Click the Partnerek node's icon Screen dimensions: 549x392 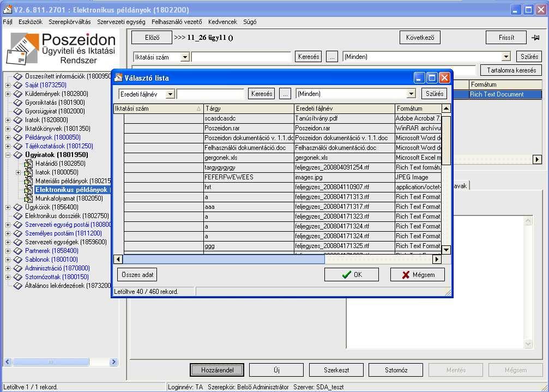pos(18,251)
